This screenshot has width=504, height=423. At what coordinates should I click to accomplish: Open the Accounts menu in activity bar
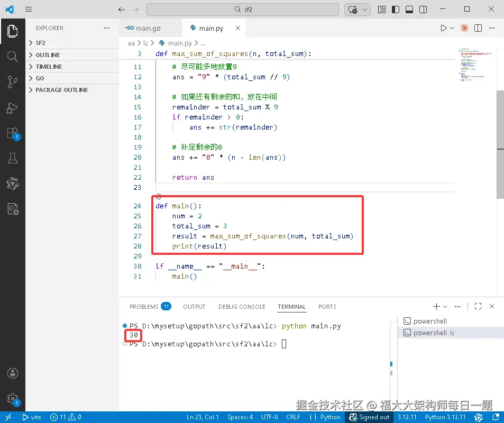13,373
